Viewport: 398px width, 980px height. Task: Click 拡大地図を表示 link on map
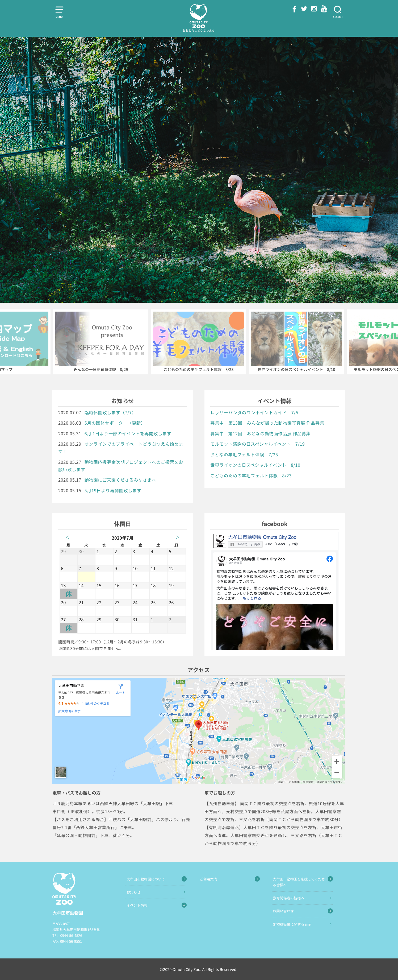69,711
